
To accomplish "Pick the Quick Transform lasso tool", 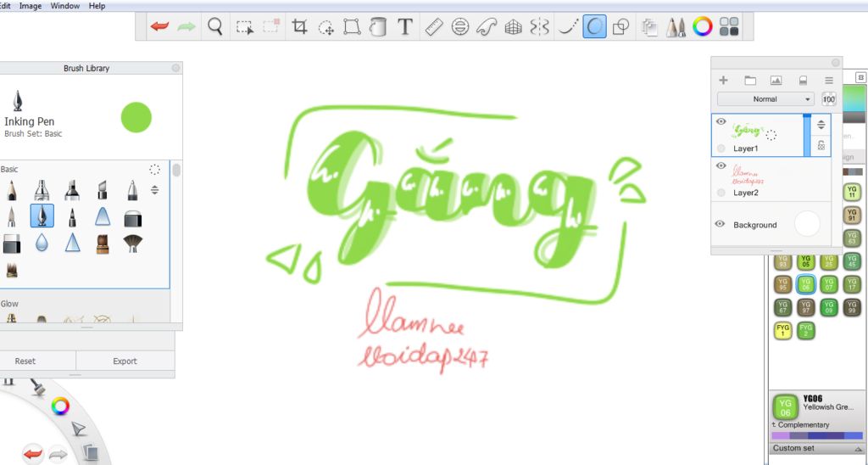I will pyautogui.click(x=326, y=27).
